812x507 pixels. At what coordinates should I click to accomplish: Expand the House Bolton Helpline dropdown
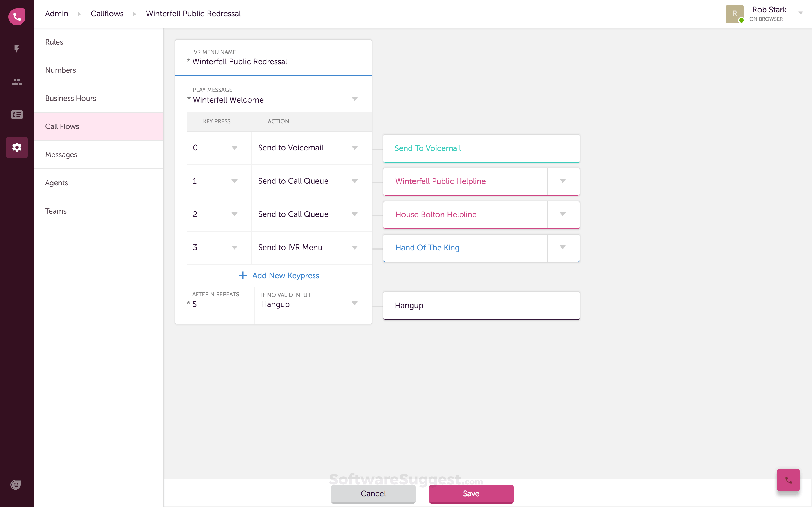tap(562, 214)
